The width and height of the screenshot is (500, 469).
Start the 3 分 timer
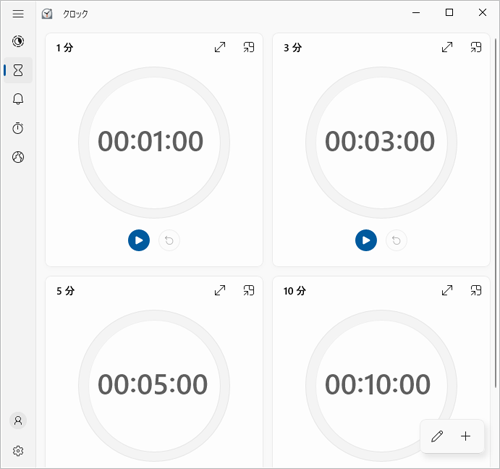pyautogui.click(x=366, y=240)
